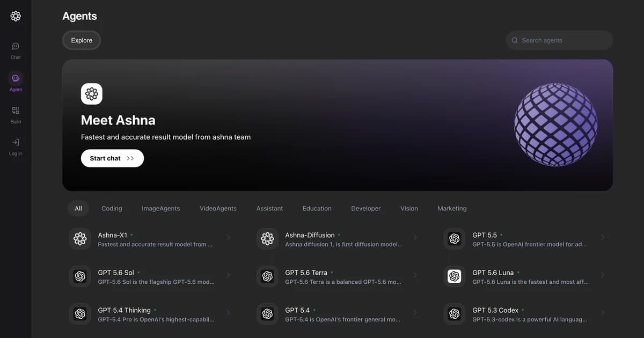The width and height of the screenshot is (644, 338).
Task: Click the GPT 5.6 Terra agent name
Action: (x=305, y=273)
